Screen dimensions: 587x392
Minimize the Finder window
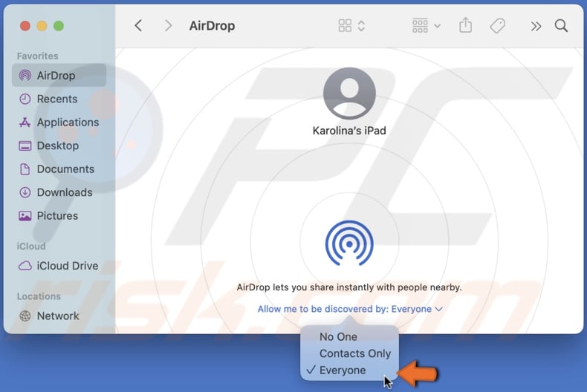(42, 26)
